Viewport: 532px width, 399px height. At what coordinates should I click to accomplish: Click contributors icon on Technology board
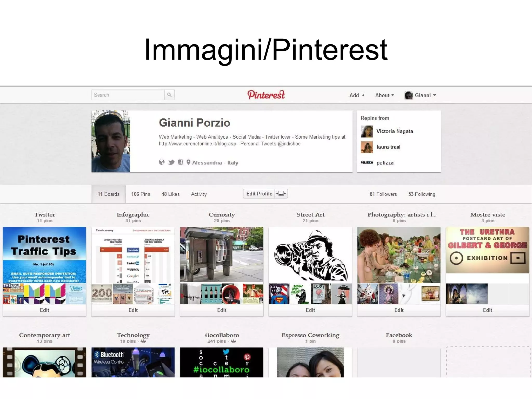pos(143,341)
